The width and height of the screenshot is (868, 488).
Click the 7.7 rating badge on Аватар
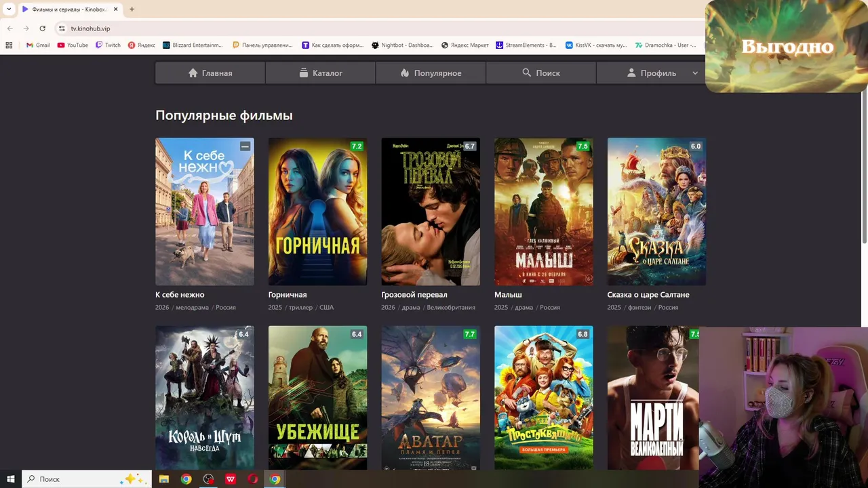pyautogui.click(x=469, y=334)
